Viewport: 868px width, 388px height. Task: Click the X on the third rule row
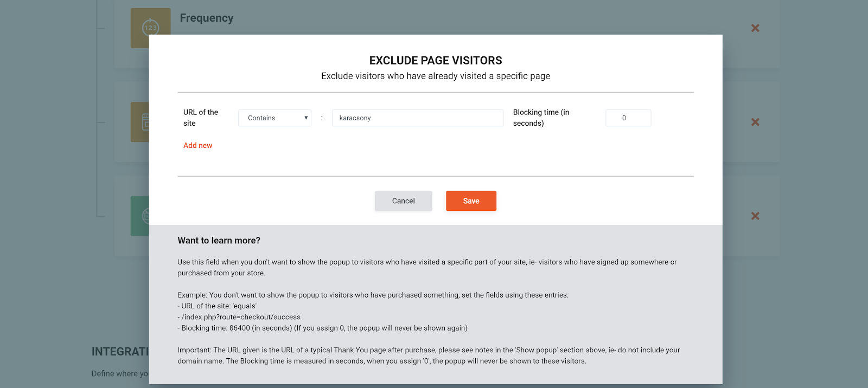(x=755, y=216)
